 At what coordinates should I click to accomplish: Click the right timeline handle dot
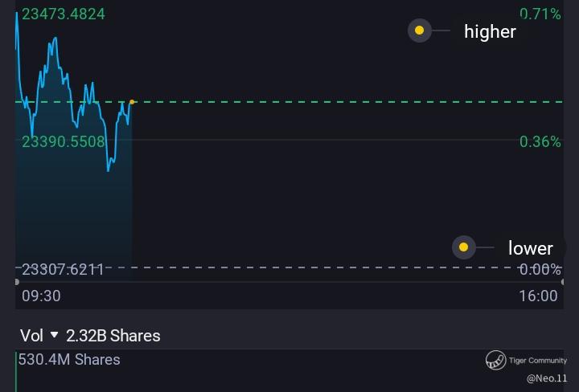pyautogui.click(x=561, y=282)
